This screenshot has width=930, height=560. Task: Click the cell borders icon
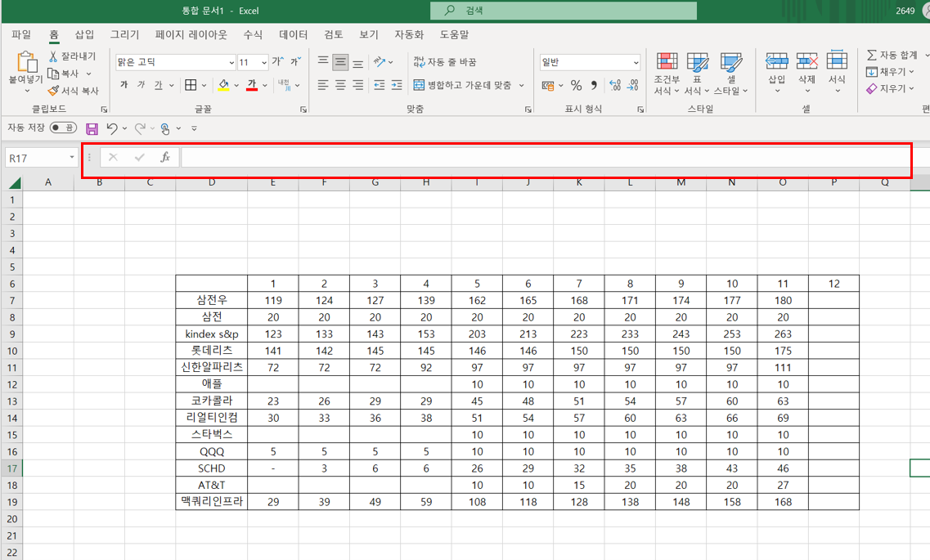(191, 85)
